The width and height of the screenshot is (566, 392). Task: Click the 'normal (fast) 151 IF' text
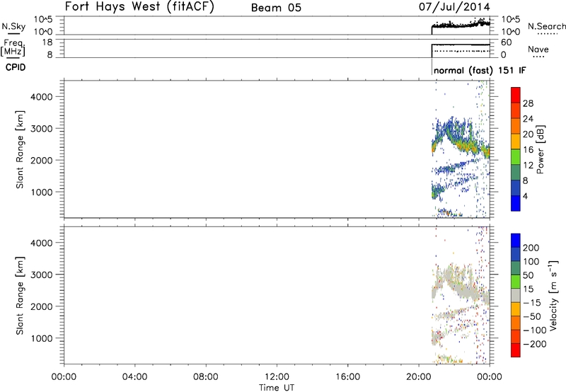tap(480, 70)
